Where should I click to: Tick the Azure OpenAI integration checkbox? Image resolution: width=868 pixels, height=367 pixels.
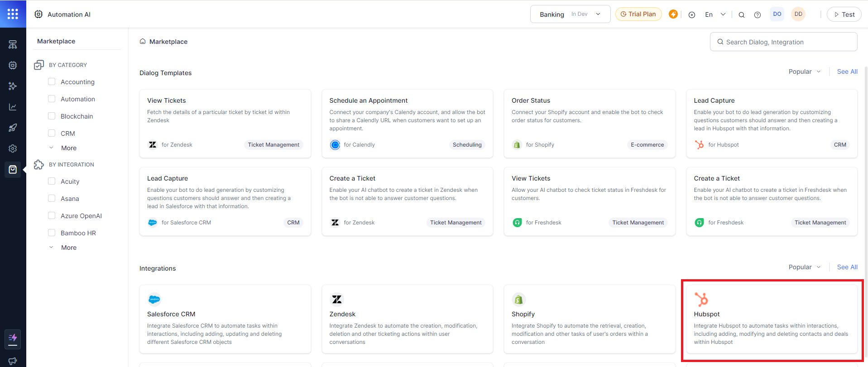[52, 216]
